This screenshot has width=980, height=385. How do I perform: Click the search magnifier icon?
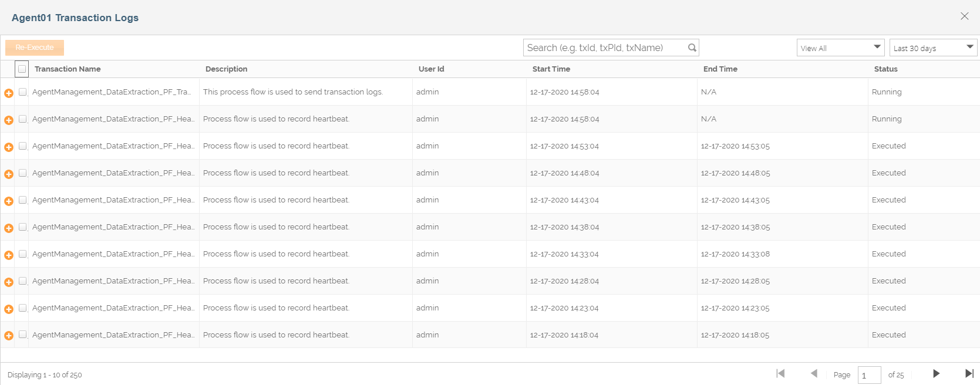pyautogui.click(x=692, y=48)
